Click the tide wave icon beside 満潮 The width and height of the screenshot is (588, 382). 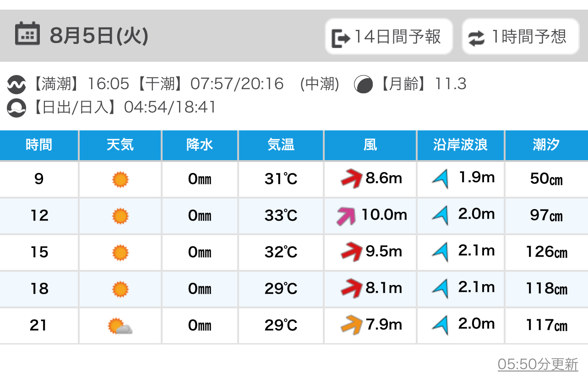(16, 84)
